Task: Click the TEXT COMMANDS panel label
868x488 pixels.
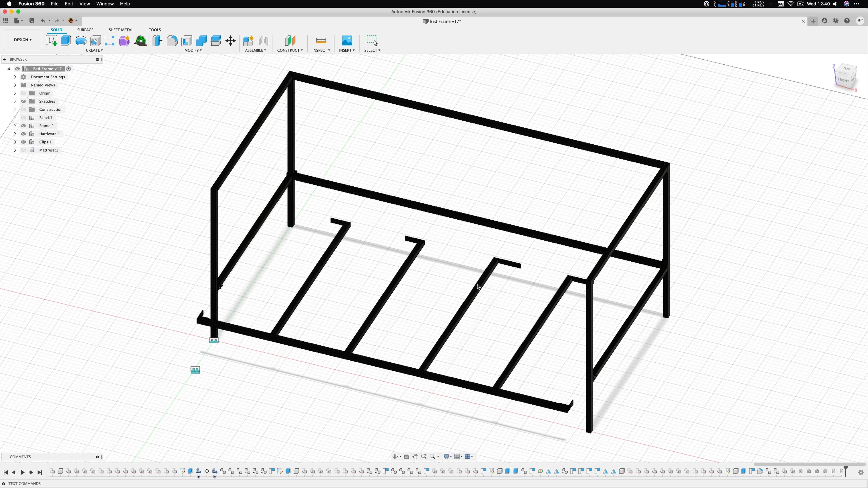Action: tap(24, 483)
